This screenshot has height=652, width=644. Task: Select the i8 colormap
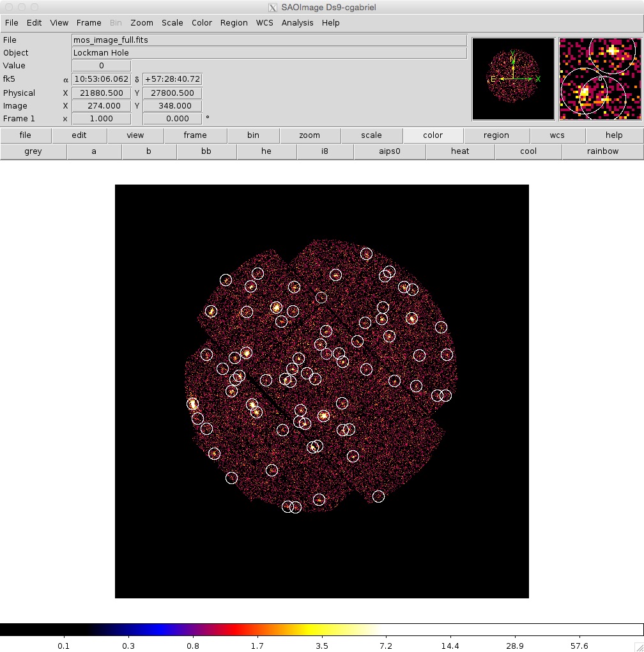(325, 151)
